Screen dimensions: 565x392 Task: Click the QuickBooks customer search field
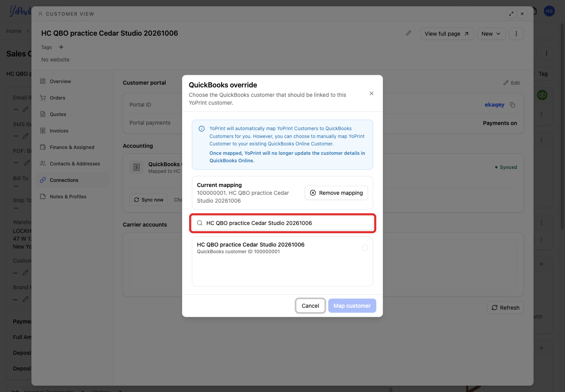(x=282, y=223)
